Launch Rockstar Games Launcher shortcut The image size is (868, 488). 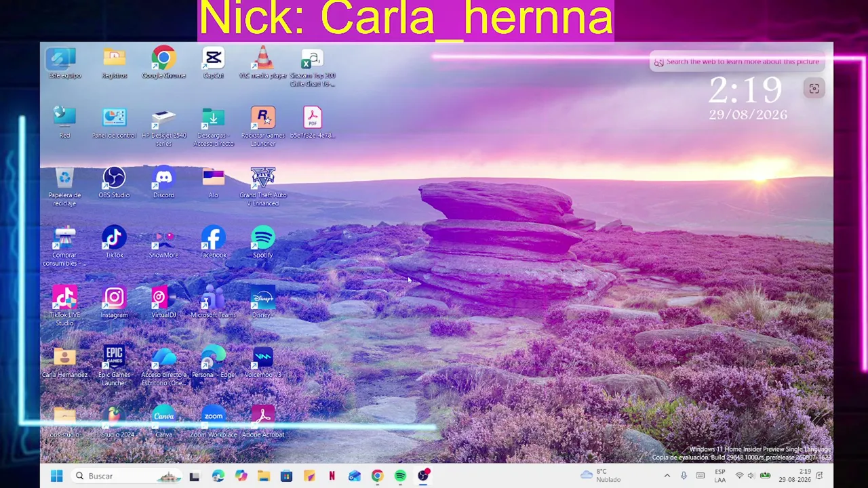point(263,127)
